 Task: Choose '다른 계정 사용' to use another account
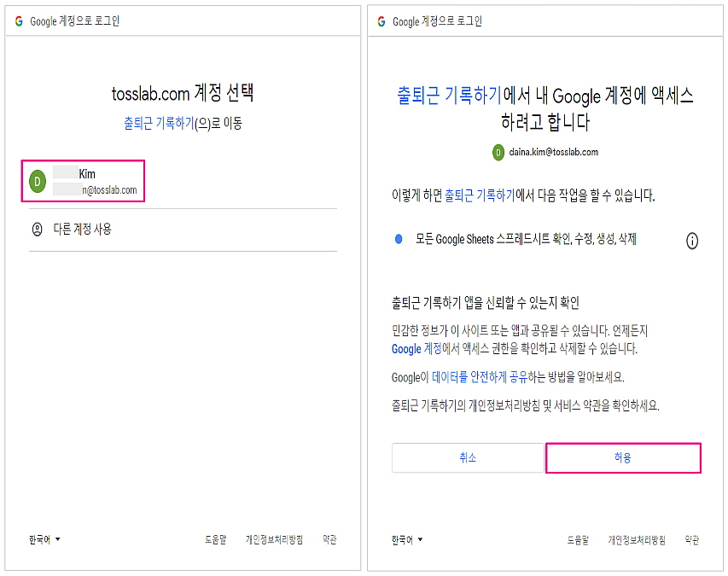click(x=82, y=229)
